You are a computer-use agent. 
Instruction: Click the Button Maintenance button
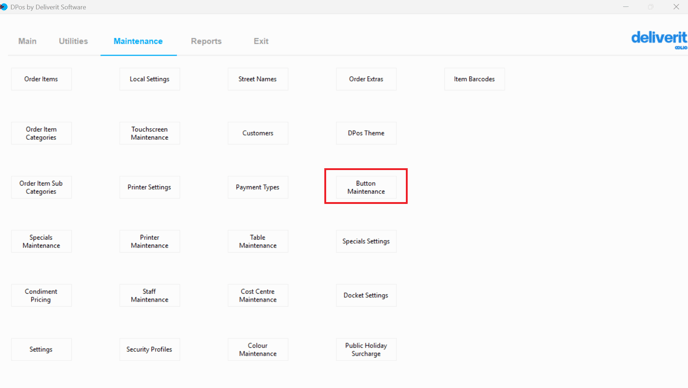366,187
